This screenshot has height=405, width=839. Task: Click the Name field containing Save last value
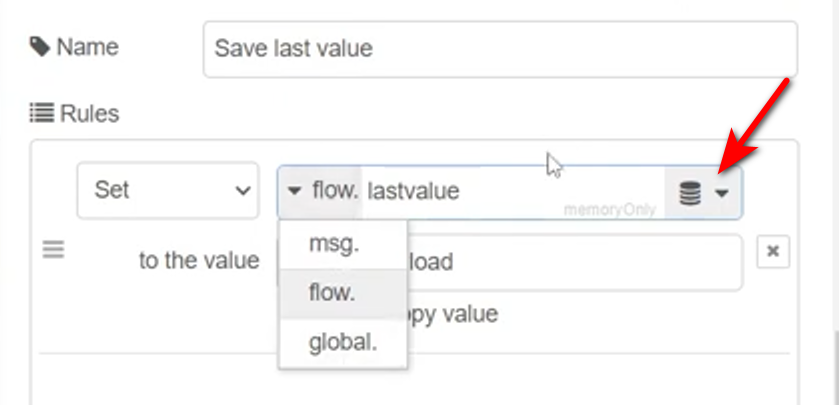tap(500, 49)
